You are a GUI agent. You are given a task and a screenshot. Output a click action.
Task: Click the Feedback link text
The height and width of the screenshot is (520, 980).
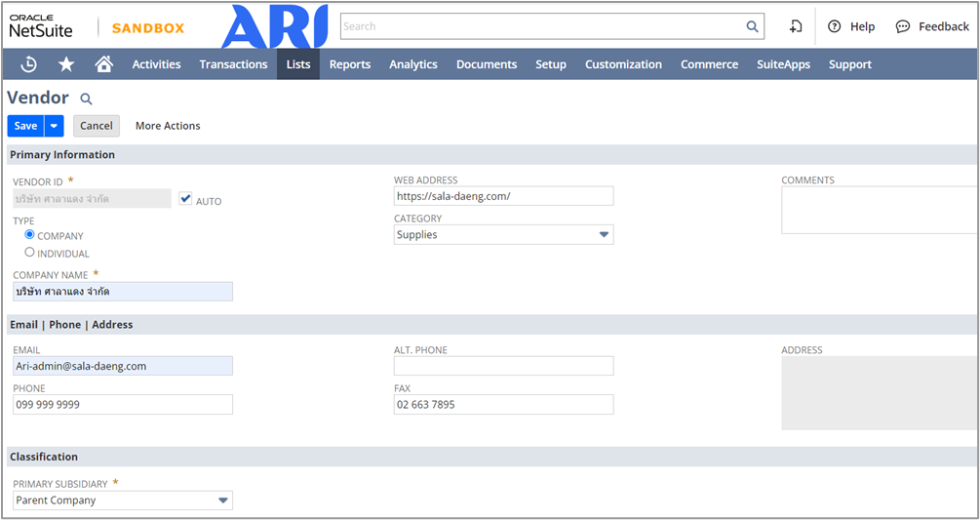coord(943,26)
